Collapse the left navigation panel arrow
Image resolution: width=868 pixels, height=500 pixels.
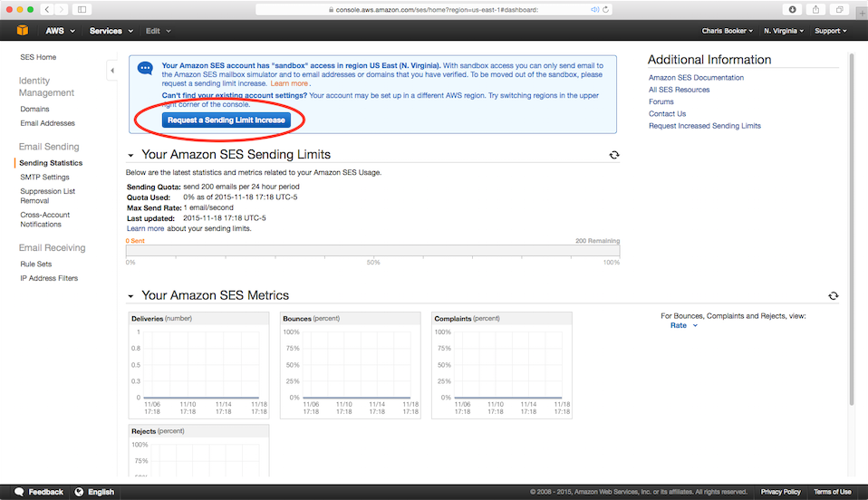pyautogui.click(x=112, y=71)
